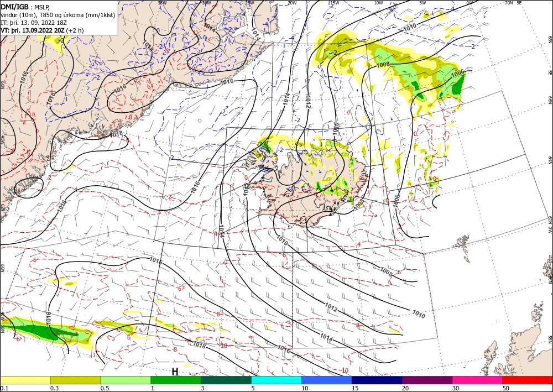Click the '25W' longitude label
Screen dimensions: 553x392
(x=249, y=2)
